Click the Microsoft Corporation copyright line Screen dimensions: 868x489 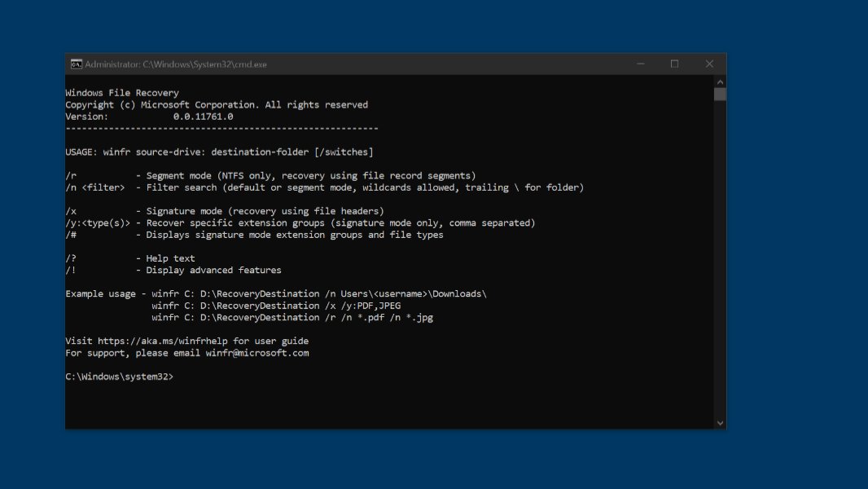[x=217, y=104]
